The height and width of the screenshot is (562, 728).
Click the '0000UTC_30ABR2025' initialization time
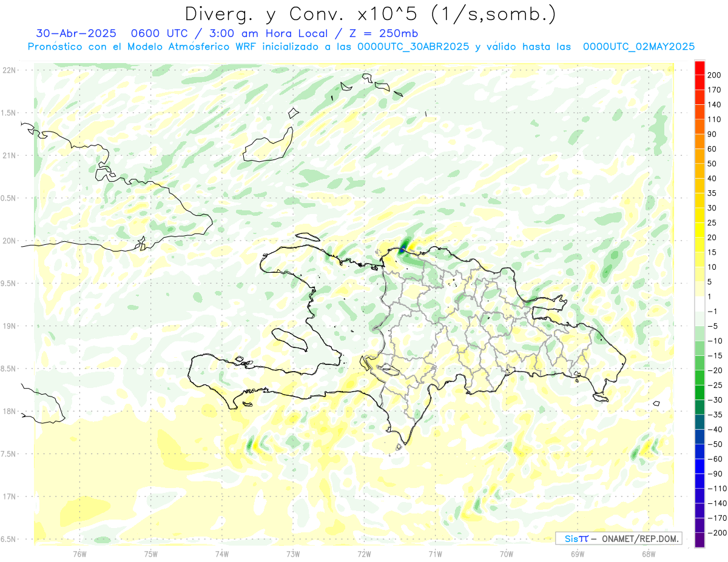coord(413,47)
